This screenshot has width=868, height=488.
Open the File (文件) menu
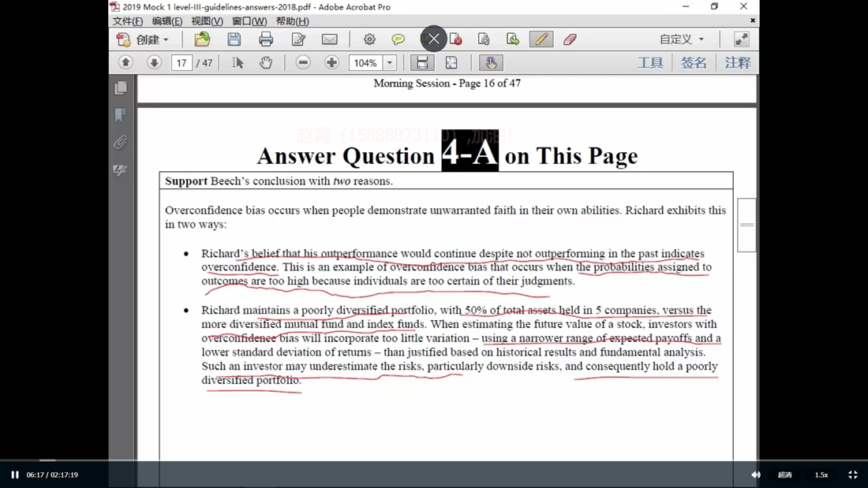(128, 21)
